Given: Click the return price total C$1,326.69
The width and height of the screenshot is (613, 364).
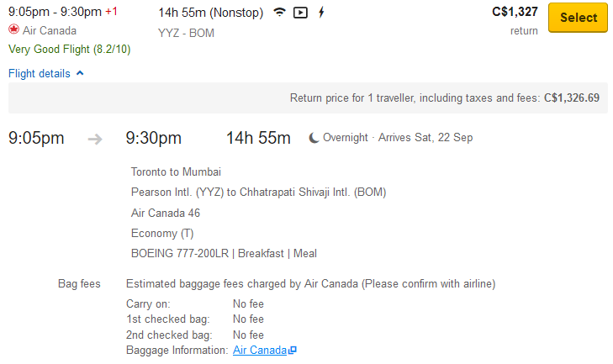Looking at the screenshot, I should (571, 98).
